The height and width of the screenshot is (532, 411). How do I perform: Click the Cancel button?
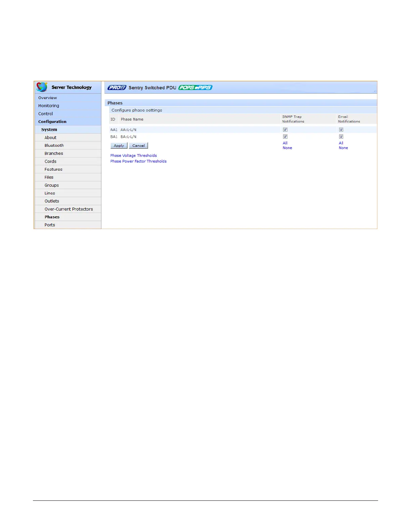click(x=138, y=146)
